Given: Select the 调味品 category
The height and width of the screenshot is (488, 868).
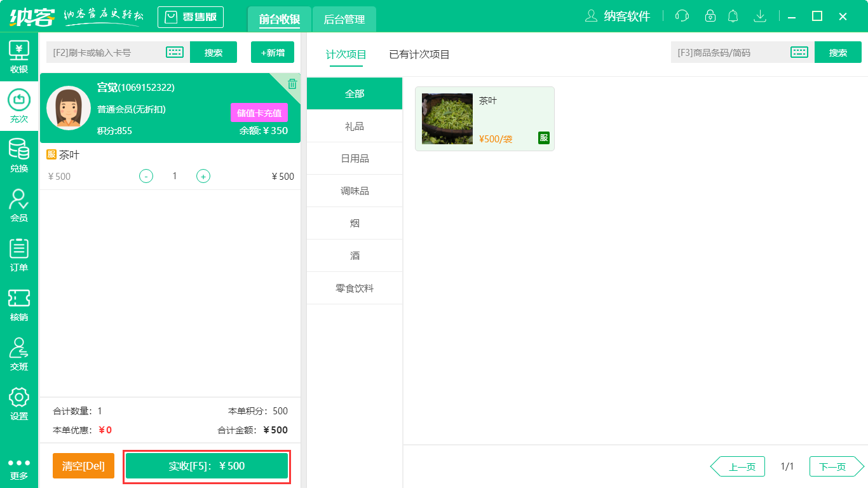Looking at the screenshot, I should point(355,191).
